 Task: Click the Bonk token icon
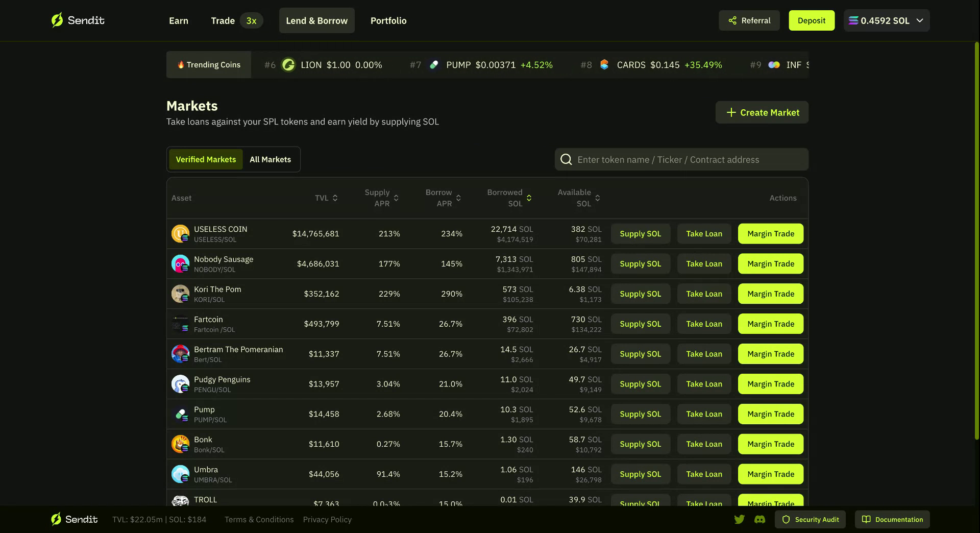pyautogui.click(x=180, y=444)
